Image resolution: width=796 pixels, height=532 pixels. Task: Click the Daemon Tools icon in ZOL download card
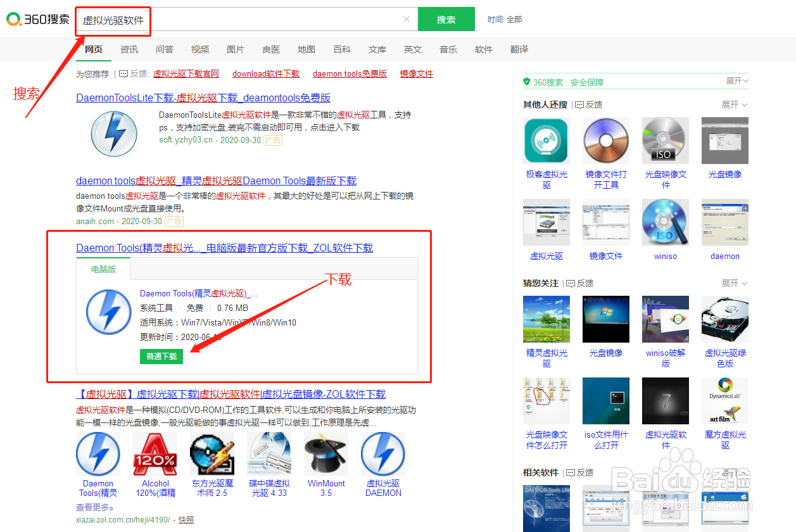pyautogui.click(x=109, y=312)
